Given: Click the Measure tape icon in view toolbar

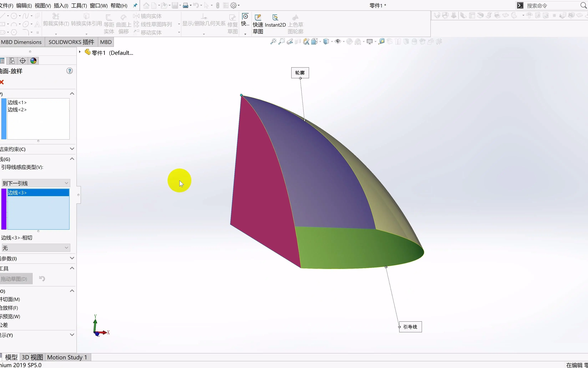Looking at the screenshot, I should tap(381, 42).
